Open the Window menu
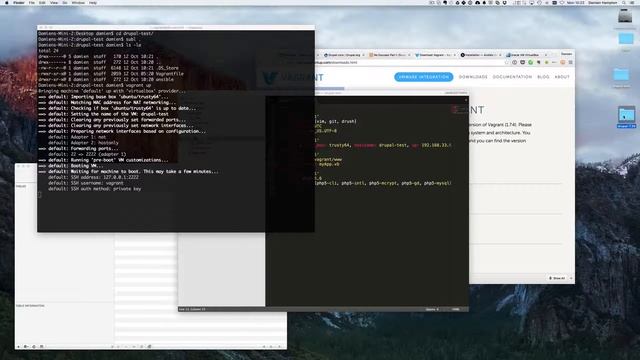 click(x=78, y=2)
